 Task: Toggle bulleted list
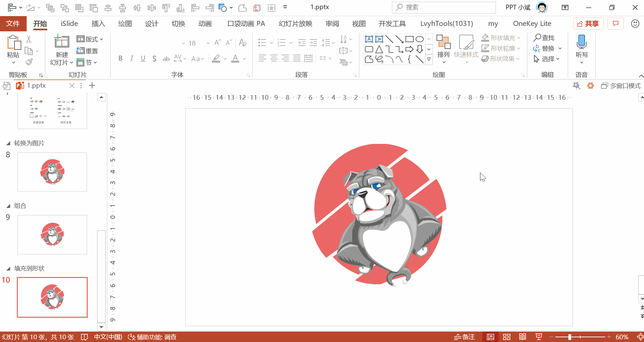tap(262, 42)
